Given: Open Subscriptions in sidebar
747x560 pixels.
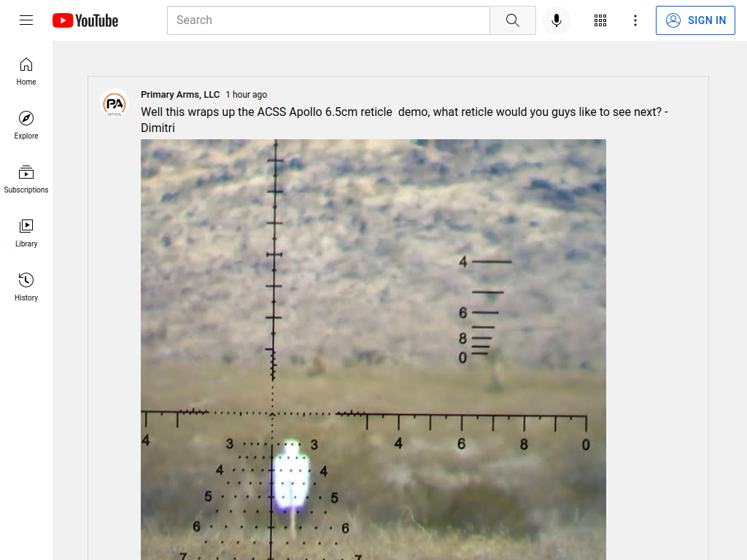Looking at the screenshot, I should point(26,179).
